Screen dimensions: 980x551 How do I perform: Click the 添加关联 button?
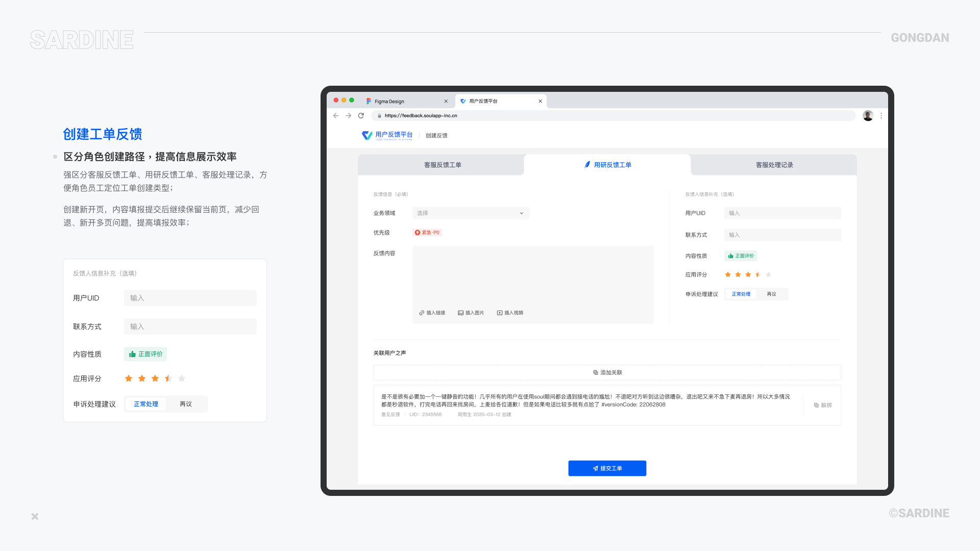(607, 372)
